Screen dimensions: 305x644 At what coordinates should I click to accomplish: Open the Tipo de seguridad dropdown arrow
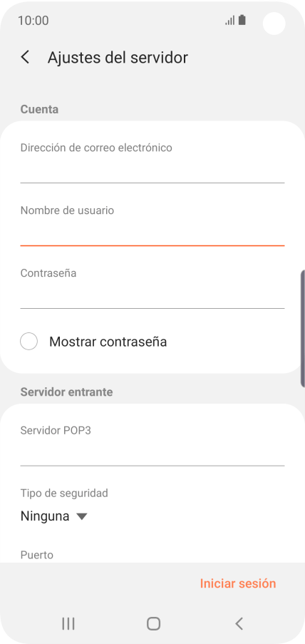pyautogui.click(x=82, y=516)
